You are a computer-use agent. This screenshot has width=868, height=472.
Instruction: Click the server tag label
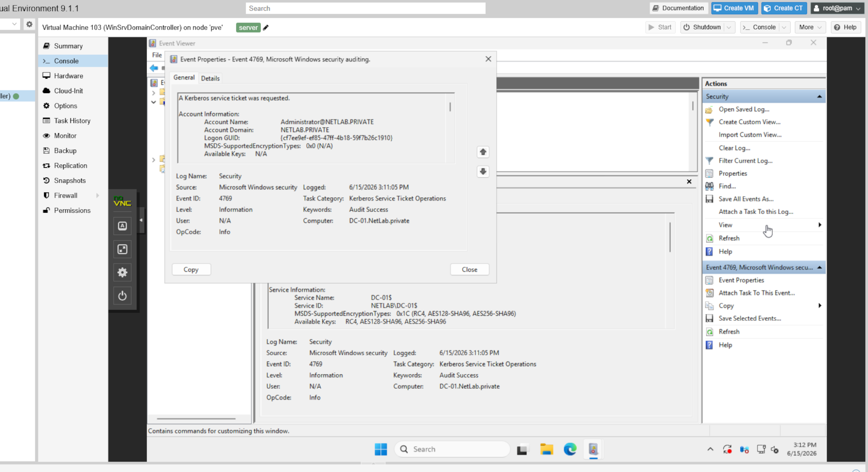[x=248, y=28]
